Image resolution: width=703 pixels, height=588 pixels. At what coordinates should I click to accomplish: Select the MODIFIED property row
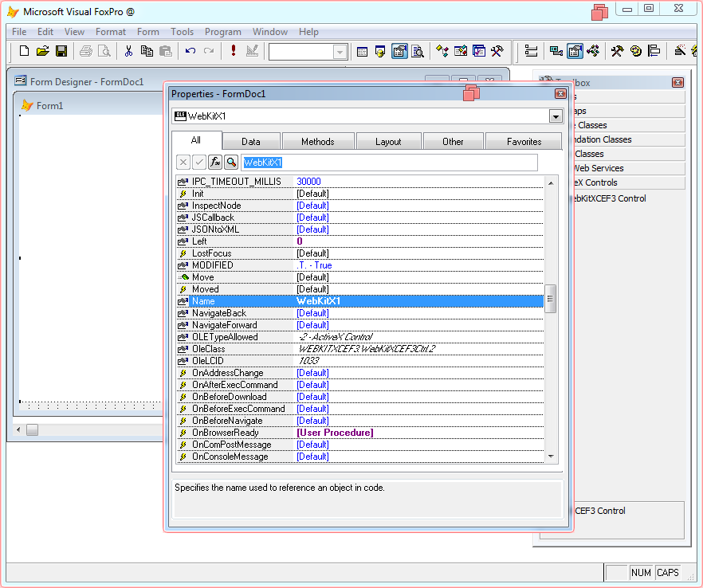point(360,265)
